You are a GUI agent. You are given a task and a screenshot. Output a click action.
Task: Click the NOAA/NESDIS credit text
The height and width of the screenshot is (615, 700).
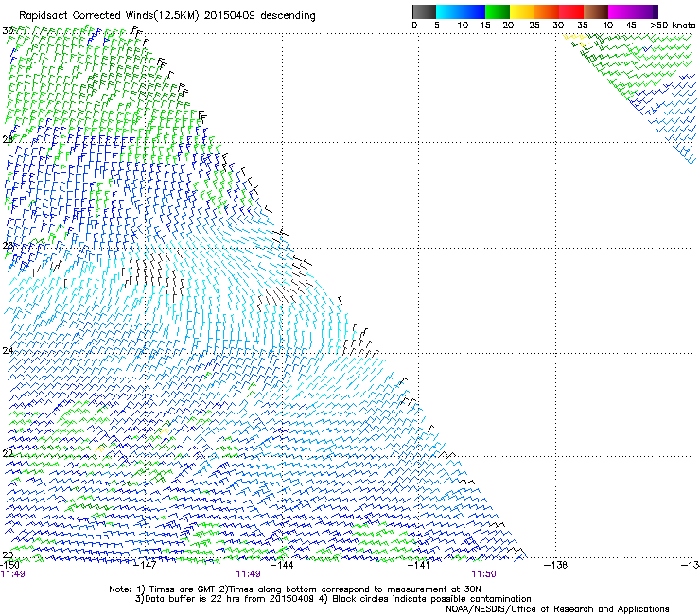(x=557, y=609)
